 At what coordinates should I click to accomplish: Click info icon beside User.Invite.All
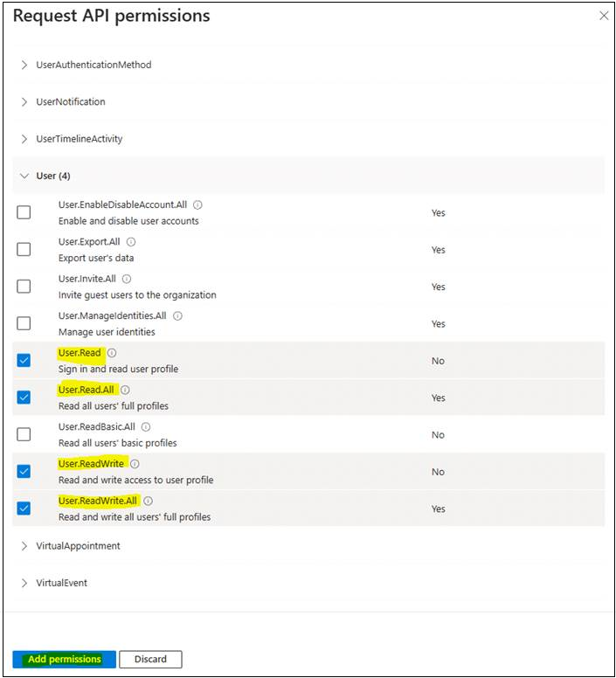(x=127, y=279)
